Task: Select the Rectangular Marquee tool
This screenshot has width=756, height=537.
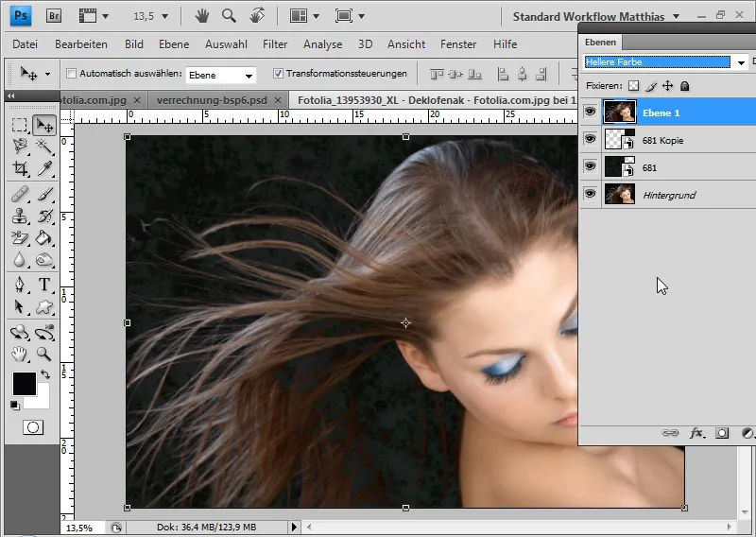Action: (x=19, y=125)
